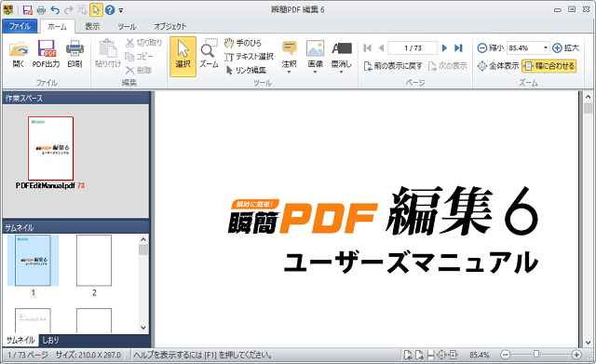Screen dimensions: 596x364
Task: Click status bar zoom out minus button
Action: click(x=505, y=355)
